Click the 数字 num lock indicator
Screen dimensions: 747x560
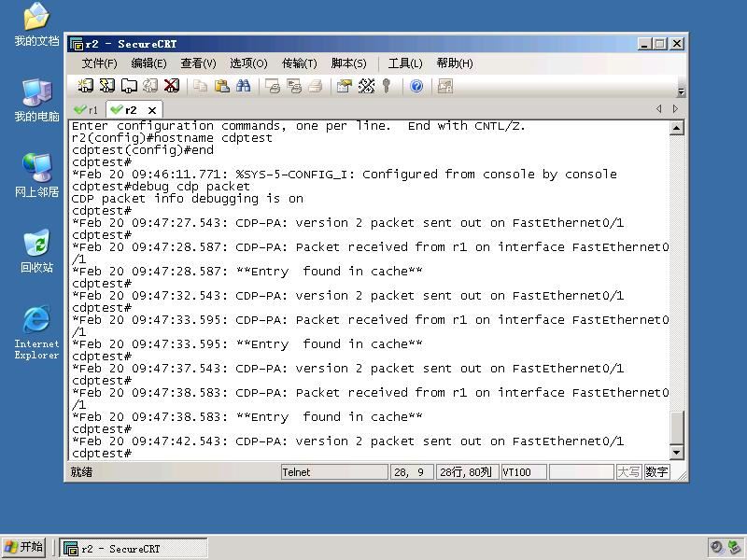click(656, 472)
